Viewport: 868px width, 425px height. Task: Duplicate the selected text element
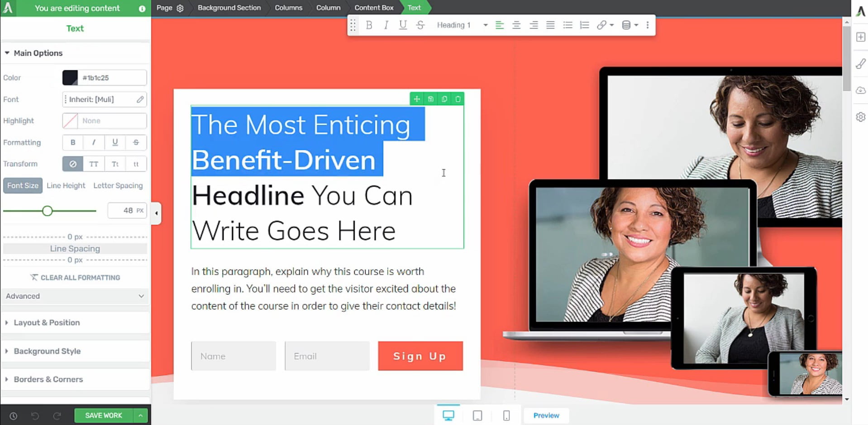pos(444,99)
